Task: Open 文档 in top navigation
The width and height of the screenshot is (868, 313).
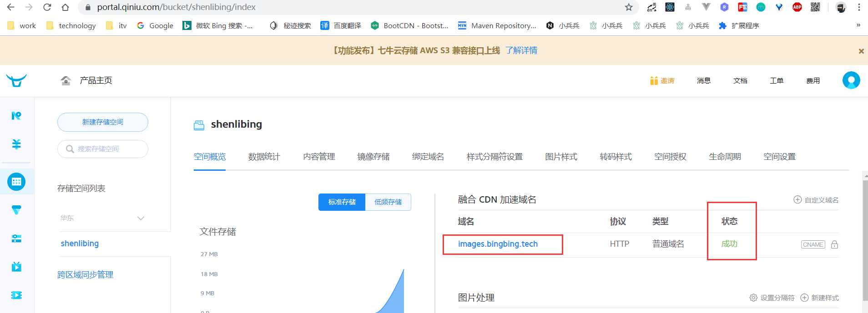Action: pos(740,80)
